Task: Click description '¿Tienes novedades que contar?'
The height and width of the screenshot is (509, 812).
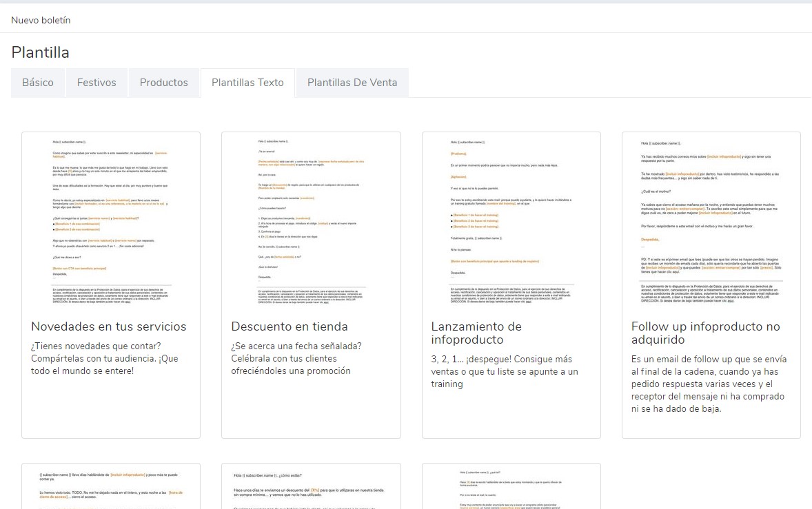Action: [x=96, y=346]
